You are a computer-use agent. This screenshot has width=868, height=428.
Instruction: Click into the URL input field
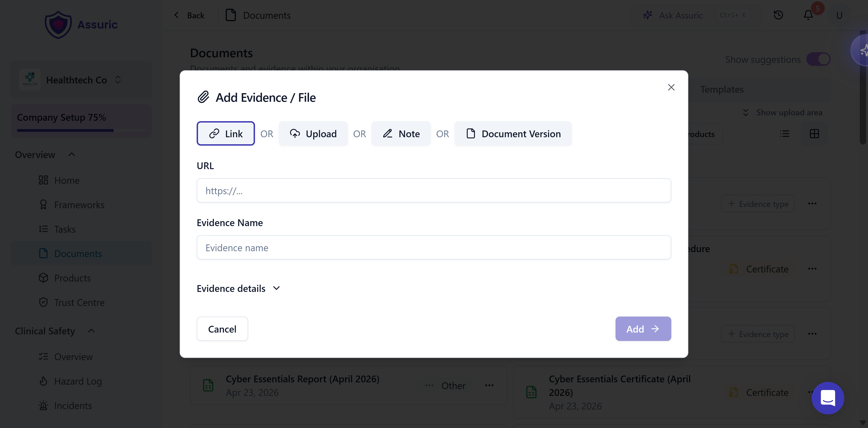pyautogui.click(x=434, y=190)
